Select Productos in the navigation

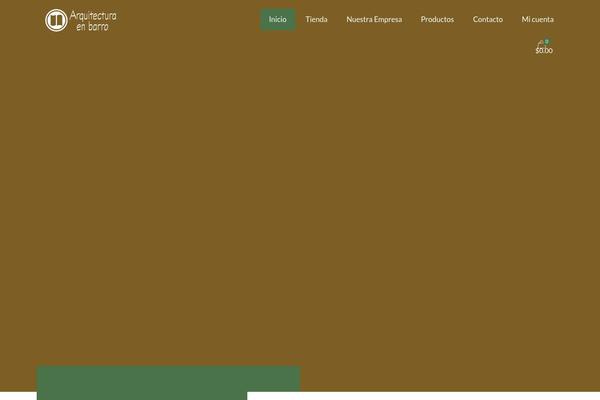pyautogui.click(x=437, y=20)
